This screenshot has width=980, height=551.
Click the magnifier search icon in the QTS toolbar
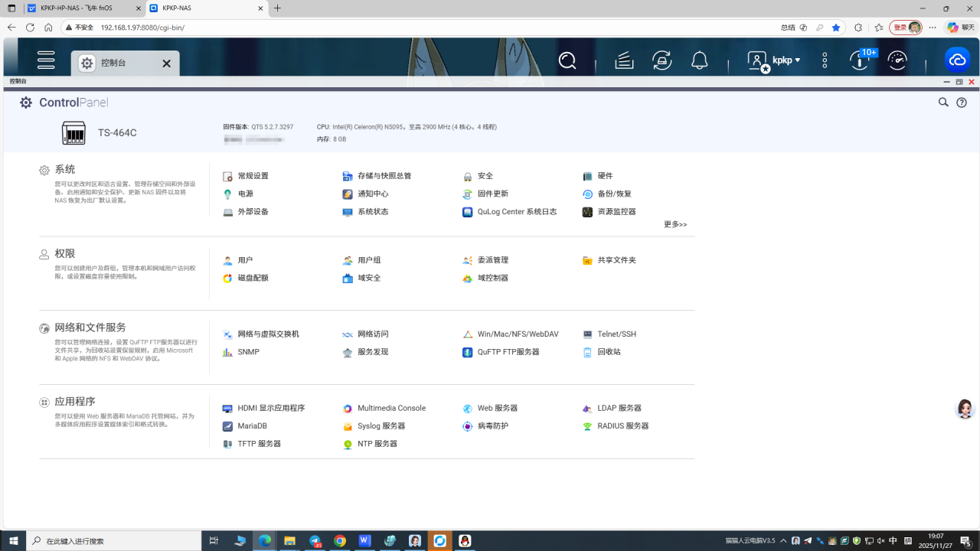point(567,60)
